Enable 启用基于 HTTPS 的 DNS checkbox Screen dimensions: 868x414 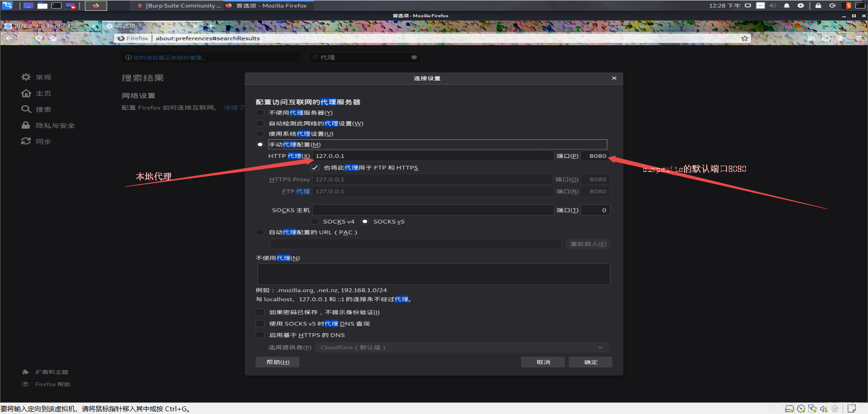pyautogui.click(x=260, y=335)
